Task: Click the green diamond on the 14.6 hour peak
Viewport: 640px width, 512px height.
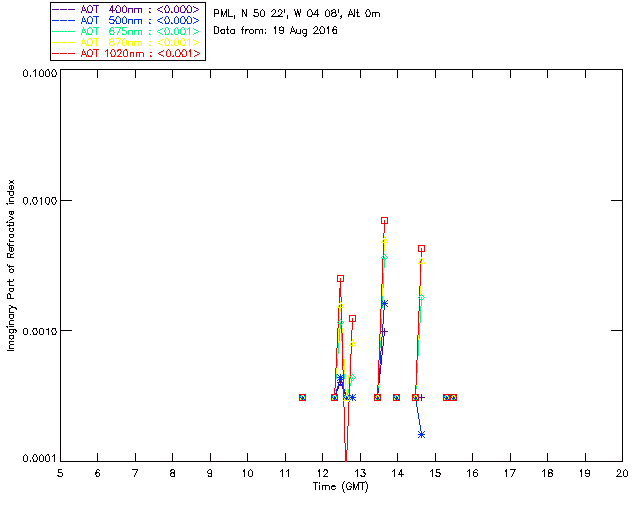Action: click(x=422, y=298)
